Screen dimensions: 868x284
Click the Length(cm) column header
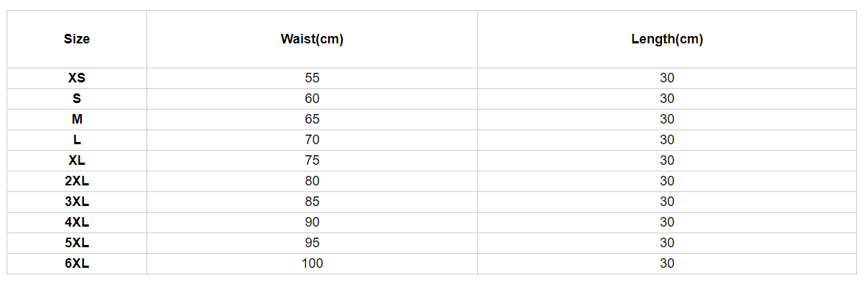[667, 39]
